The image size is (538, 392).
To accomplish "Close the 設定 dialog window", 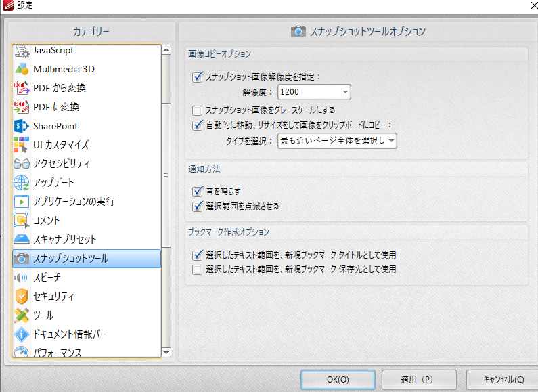I will point(534,5).
